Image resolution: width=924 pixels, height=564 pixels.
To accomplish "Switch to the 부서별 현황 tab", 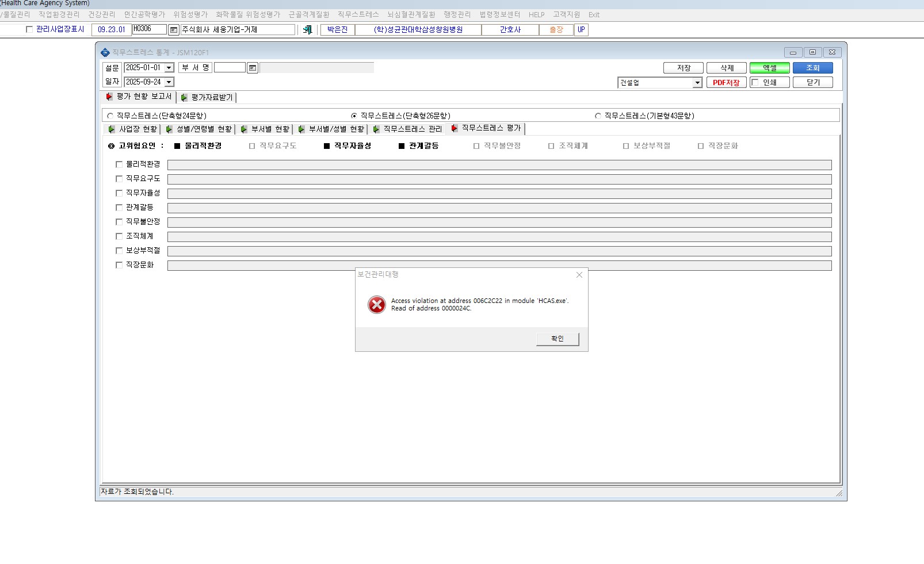I will 266,129.
